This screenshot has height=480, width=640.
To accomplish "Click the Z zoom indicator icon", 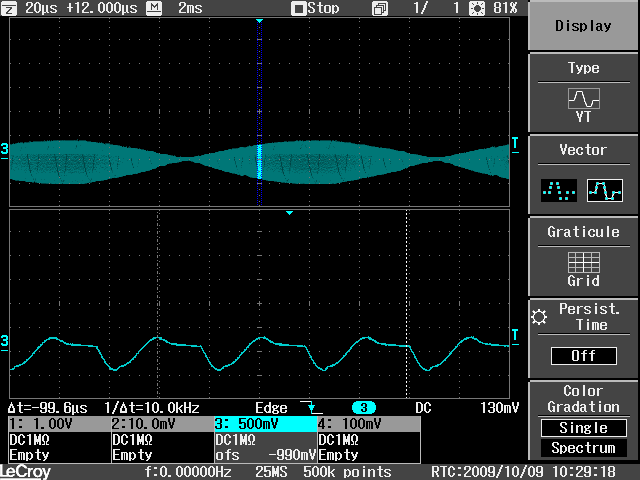I will click(9, 8).
